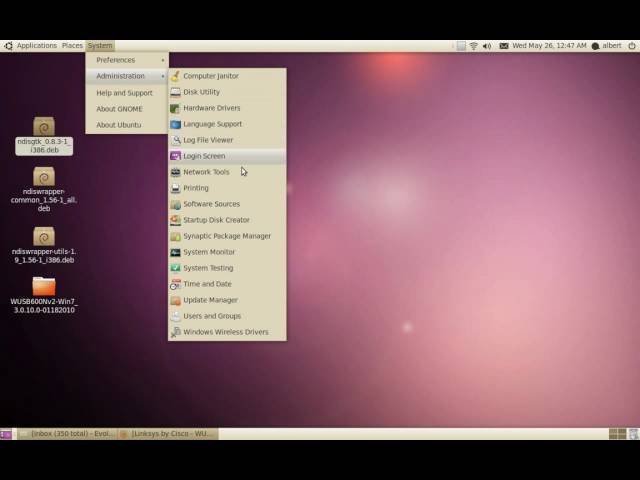Select the WUSB600Nv2-Win7 folder on desktop
Viewport: 640px width, 480px height.
44,295
